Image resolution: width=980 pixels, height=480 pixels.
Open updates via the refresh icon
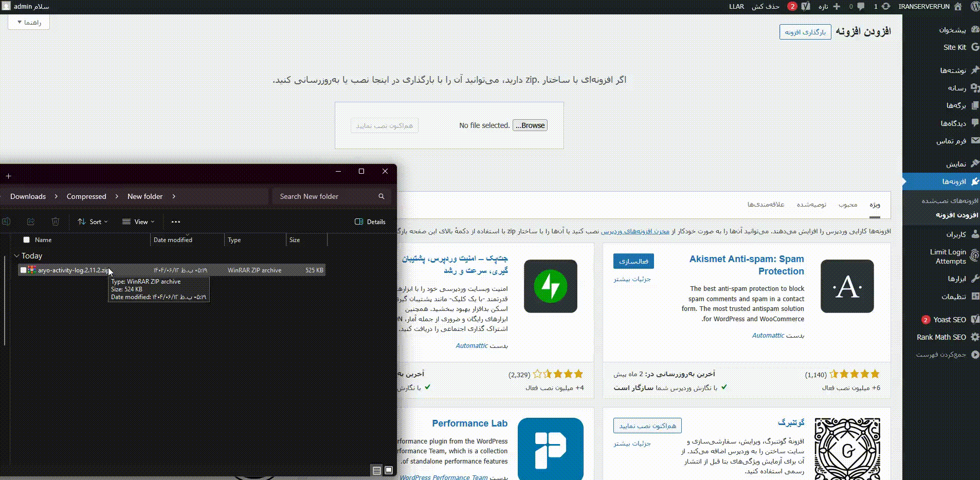tap(886, 6)
